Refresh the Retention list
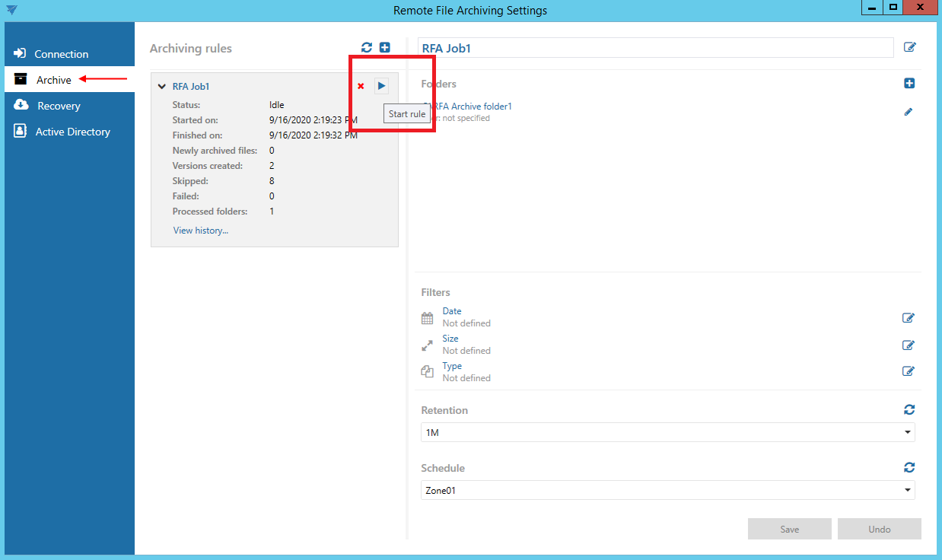Screen dimensions: 942x560 click(x=909, y=409)
